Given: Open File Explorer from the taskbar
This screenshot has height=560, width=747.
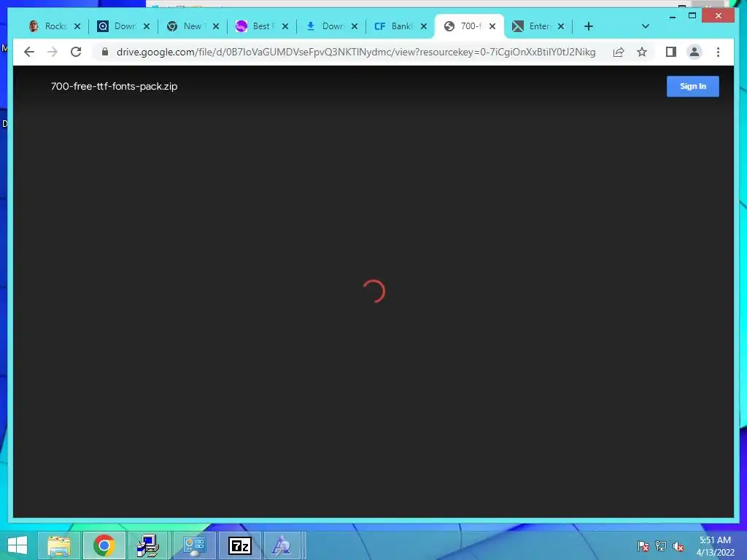Looking at the screenshot, I should [x=59, y=545].
